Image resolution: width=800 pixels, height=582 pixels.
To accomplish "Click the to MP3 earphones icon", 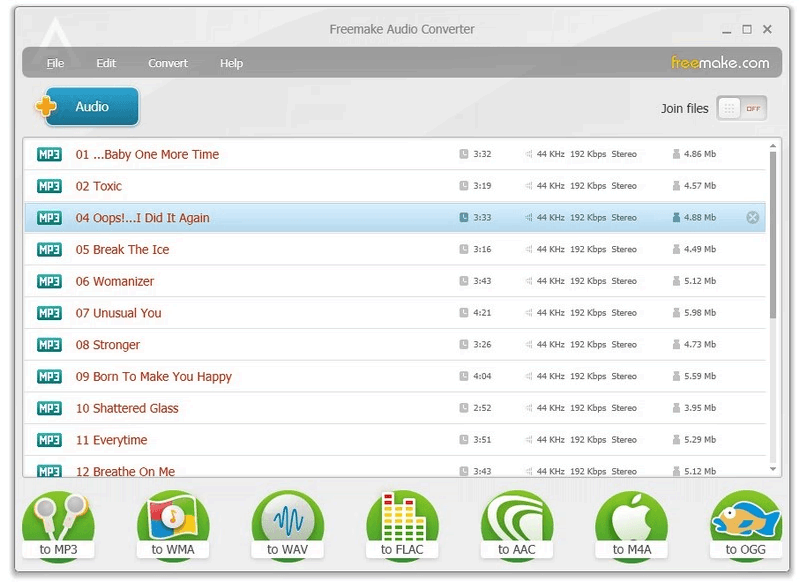I will [x=58, y=525].
